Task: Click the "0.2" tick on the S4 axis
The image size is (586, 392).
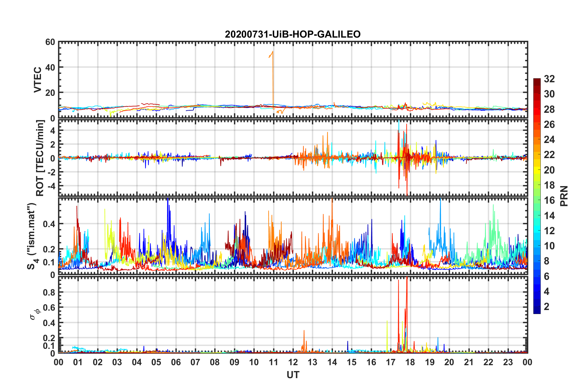Action: (x=49, y=249)
